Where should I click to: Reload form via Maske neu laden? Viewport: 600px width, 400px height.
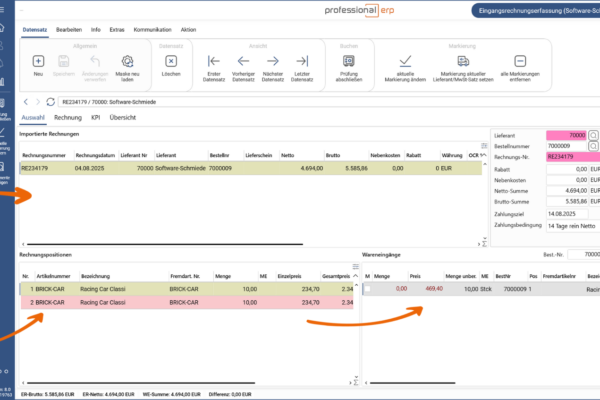(127, 61)
